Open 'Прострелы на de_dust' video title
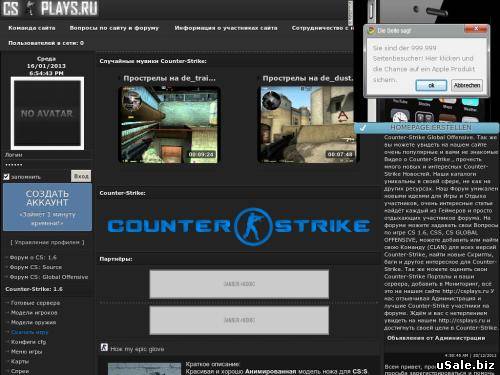The width and height of the screenshot is (500, 375). coord(308,78)
